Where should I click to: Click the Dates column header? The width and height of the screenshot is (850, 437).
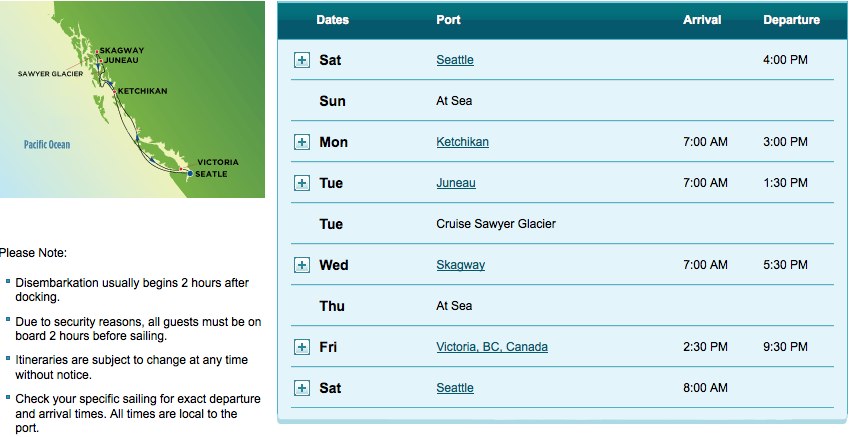[332, 20]
